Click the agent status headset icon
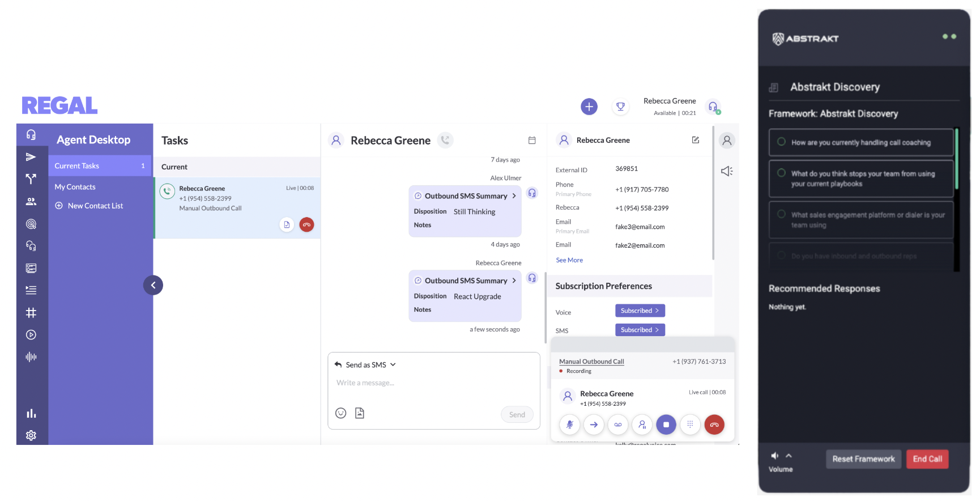The height and width of the screenshot is (501, 980). coord(713,107)
